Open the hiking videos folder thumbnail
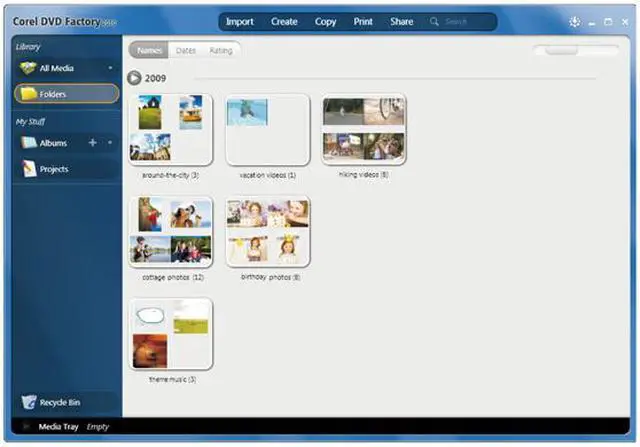 click(x=364, y=129)
